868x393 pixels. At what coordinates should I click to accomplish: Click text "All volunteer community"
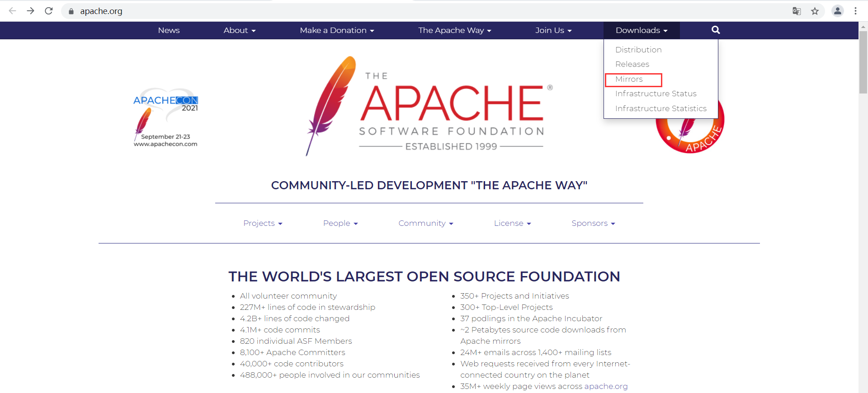[288, 296]
